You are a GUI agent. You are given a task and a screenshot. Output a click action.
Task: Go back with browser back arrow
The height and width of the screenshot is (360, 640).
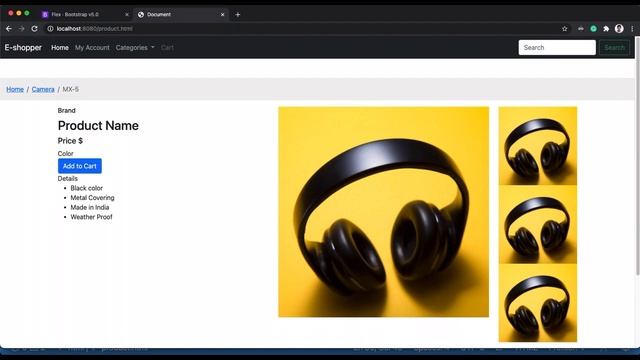pyautogui.click(x=9, y=29)
